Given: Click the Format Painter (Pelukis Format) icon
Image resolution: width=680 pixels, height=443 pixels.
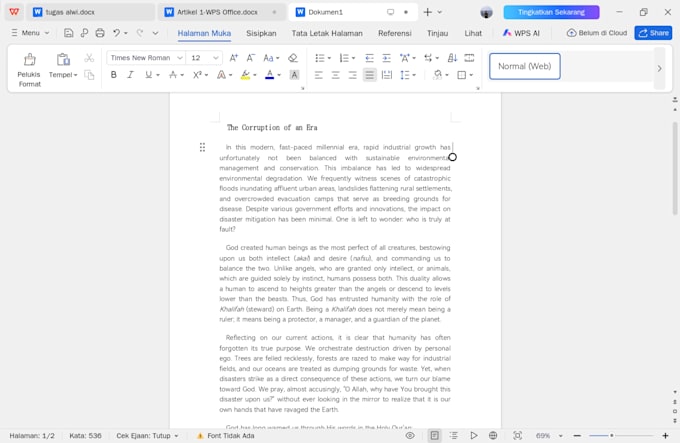Looking at the screenshot, I should 29,59.
